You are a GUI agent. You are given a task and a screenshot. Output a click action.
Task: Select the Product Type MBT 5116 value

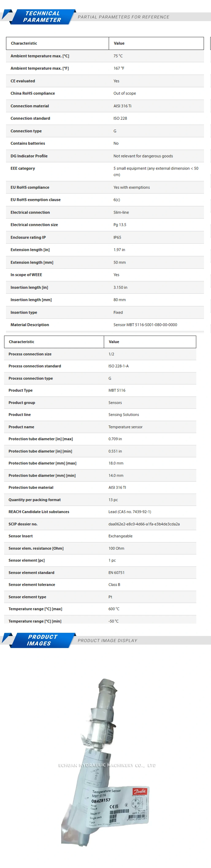117,390
